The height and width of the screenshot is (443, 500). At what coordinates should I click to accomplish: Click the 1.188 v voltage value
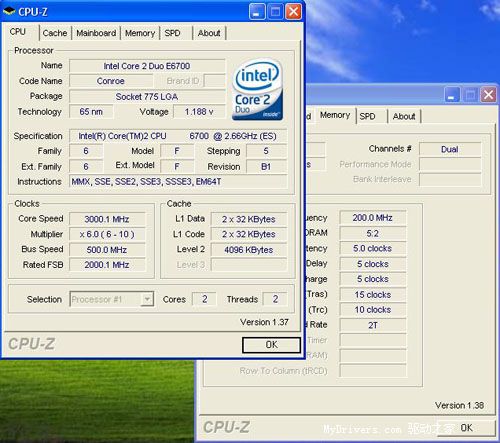(199, 112)
